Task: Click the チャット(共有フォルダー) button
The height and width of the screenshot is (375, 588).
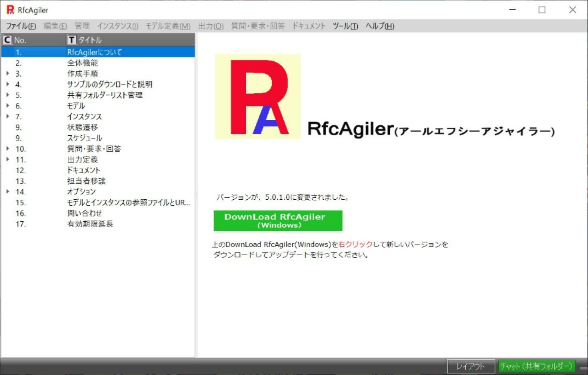Action: [536, 366]
